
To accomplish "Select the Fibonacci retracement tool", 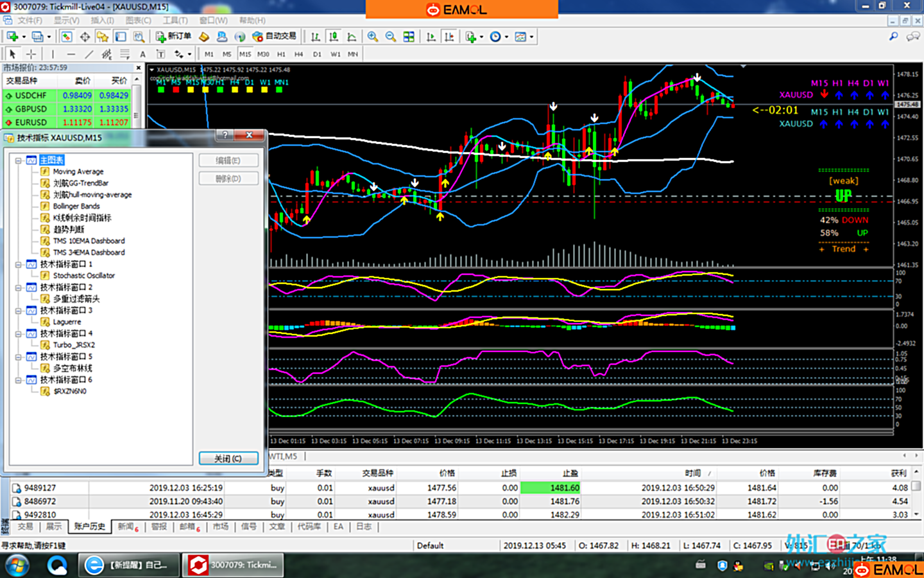I will (x=124, y=54).
